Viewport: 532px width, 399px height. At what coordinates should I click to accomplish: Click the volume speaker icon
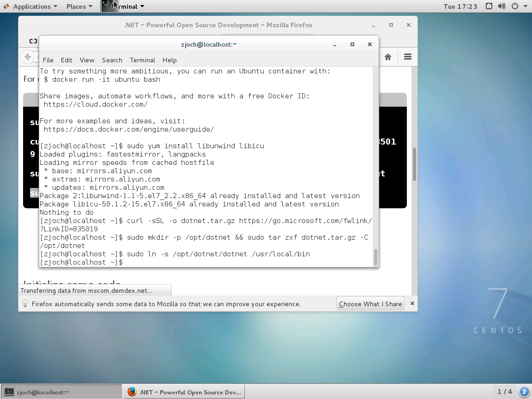click(502, 6)
